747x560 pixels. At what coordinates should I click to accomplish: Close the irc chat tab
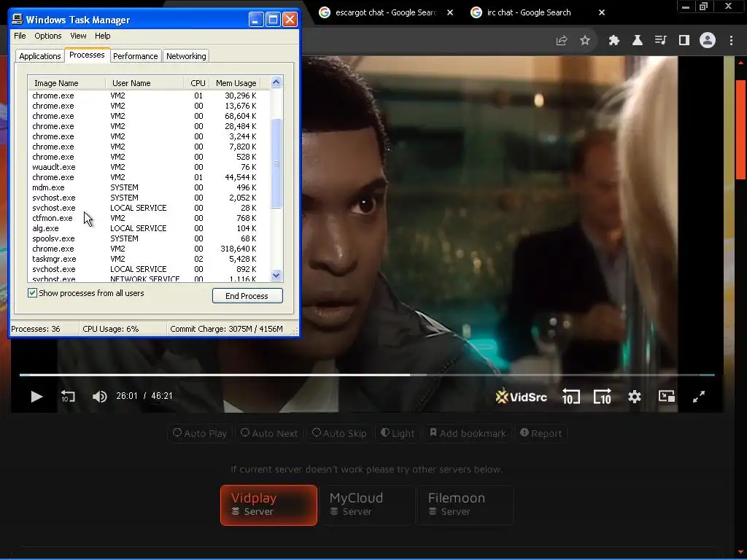pos(602,12)
